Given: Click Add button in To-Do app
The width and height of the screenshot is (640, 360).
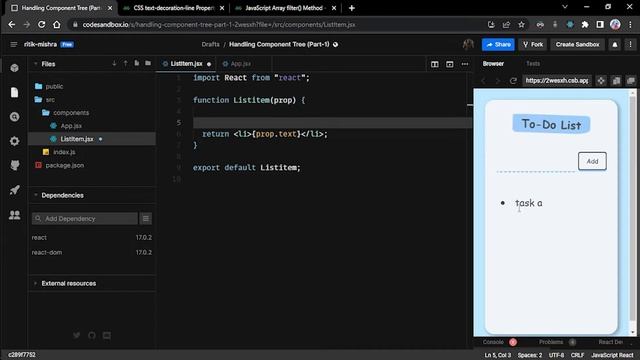Looking at the screenshot, I should tap(592, 161).
